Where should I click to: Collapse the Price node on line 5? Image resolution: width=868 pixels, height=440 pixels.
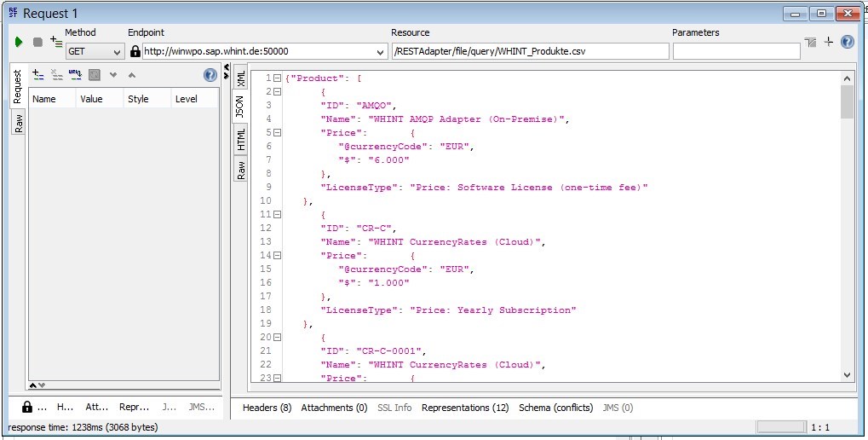(x=278, y=132)
